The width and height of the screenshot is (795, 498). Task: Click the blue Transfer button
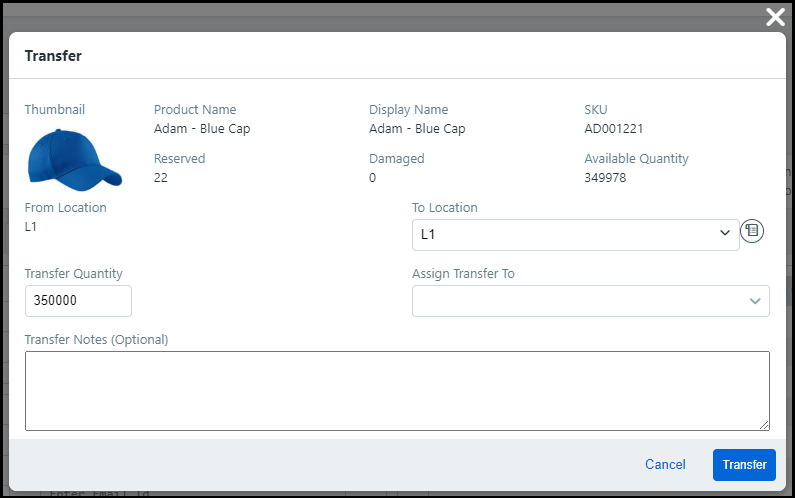point(744,465)
